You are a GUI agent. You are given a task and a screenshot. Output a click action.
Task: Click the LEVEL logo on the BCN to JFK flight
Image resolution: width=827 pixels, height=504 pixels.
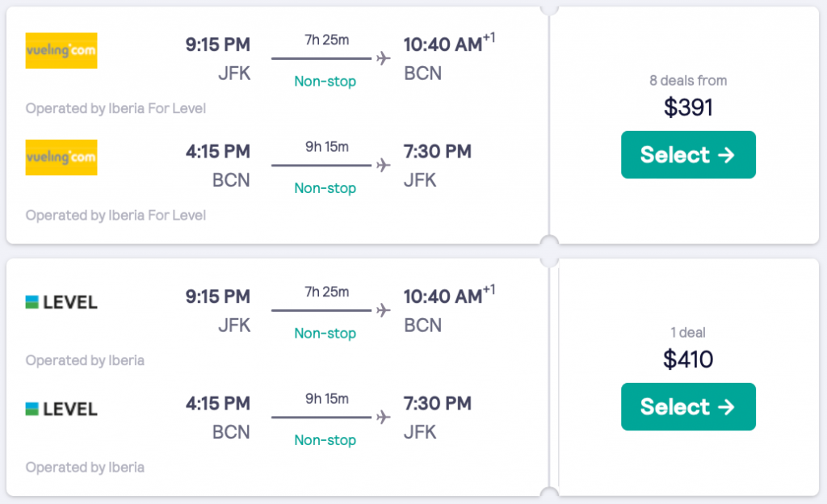[x=61, y=409]
